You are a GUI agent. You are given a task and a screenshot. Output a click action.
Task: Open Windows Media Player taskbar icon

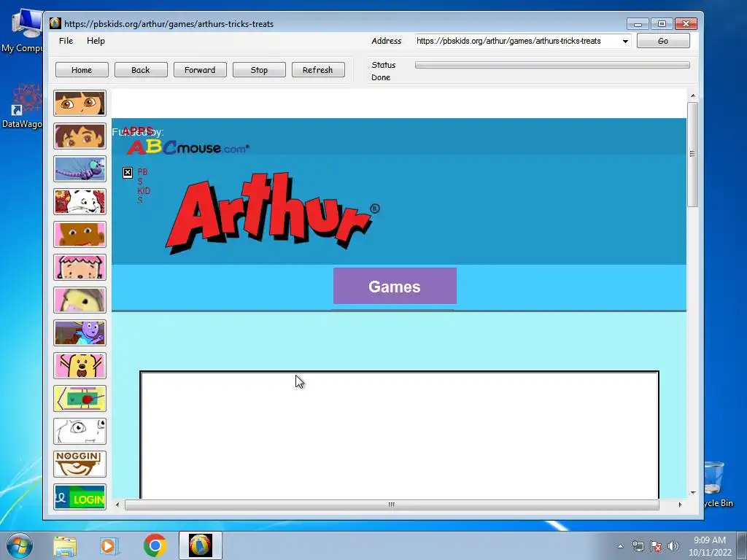tap(109, 546)
